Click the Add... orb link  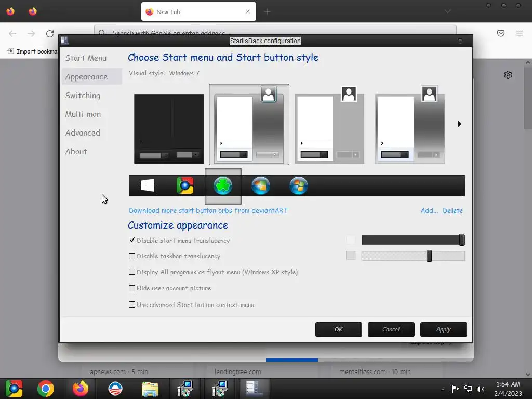(429, 211)
